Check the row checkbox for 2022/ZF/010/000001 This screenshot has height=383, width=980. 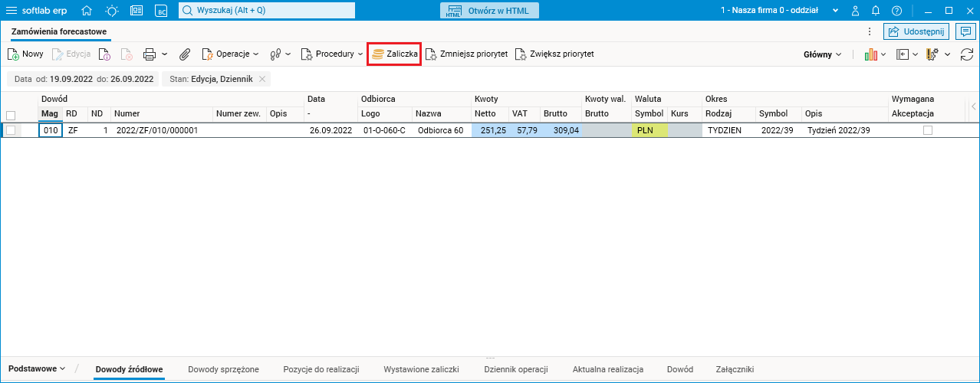tap(10, 130)
